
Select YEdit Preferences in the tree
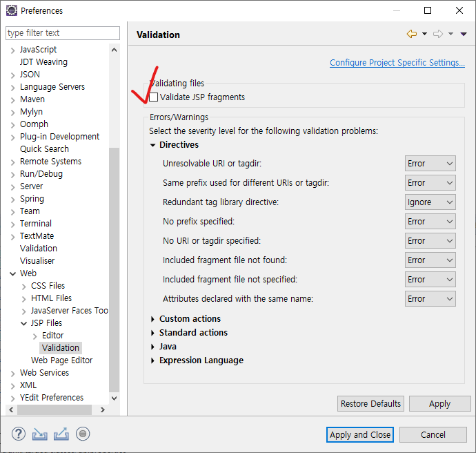pos(52,398)
